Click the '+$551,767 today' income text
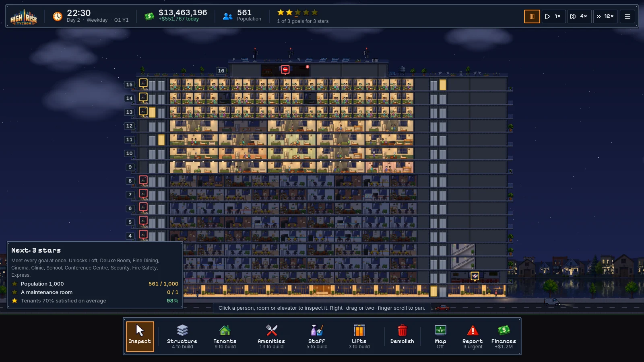The height and width of the screenshot is (362, 644). [179, 19]
